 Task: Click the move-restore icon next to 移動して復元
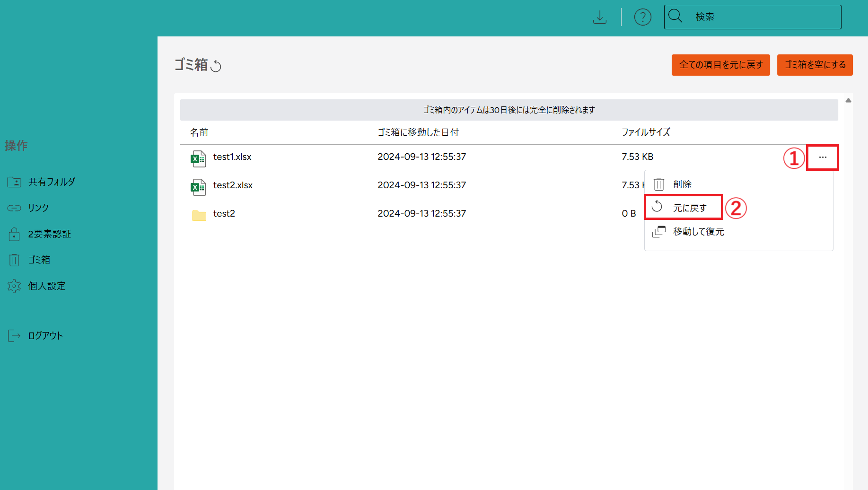point(659,232)
